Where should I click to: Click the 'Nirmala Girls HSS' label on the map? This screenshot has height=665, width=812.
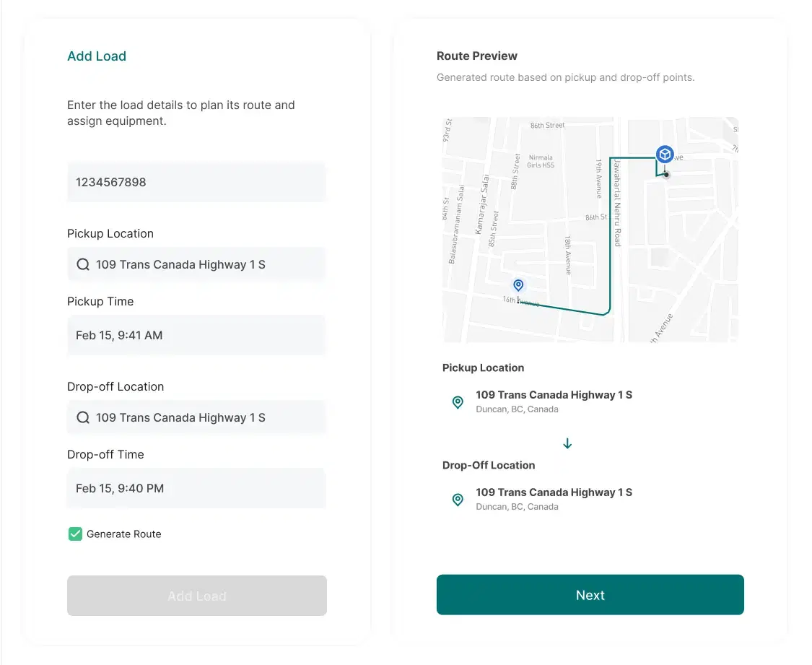click(541, 161)
